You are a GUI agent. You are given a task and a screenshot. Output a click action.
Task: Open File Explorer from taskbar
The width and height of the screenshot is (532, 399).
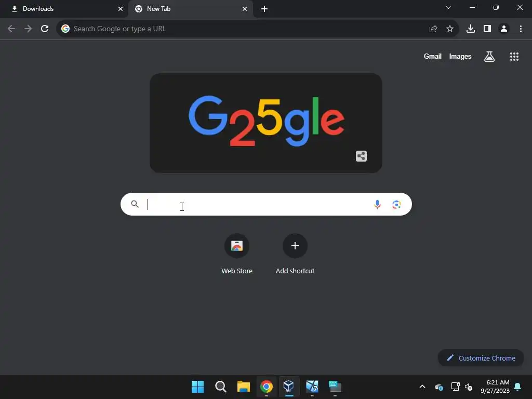pos(243,387)
